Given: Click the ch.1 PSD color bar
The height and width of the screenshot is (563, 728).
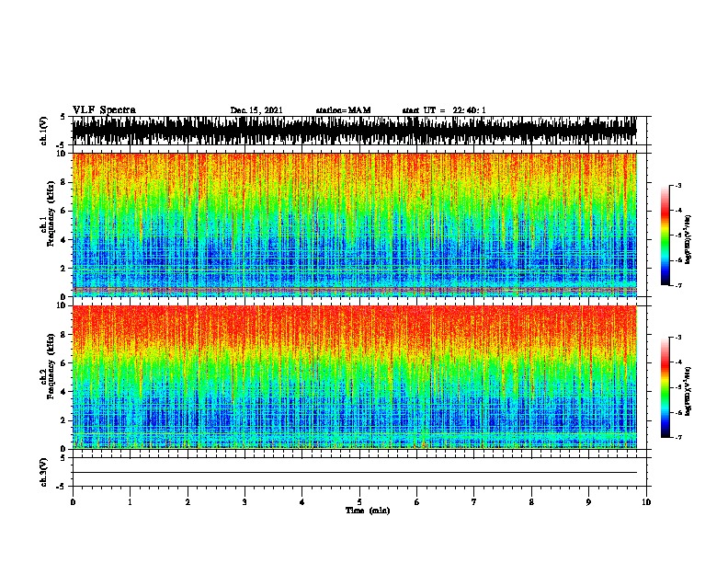Looking at the screenshot, I should [665, 236].
